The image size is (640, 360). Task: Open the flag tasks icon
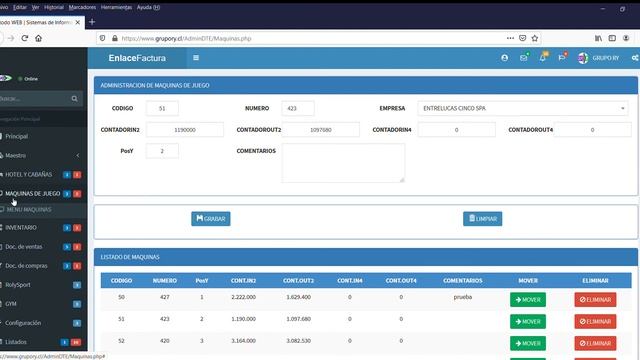click(x=562, y=58)
